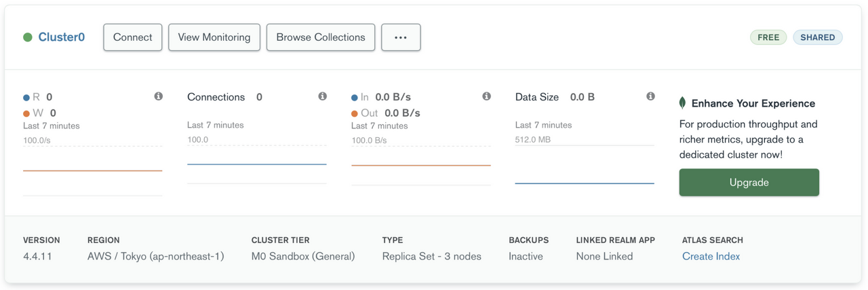Viewport: 868px width, 290px height.
Task: Open Cluster0 details via its name
Action: [62, 37]
